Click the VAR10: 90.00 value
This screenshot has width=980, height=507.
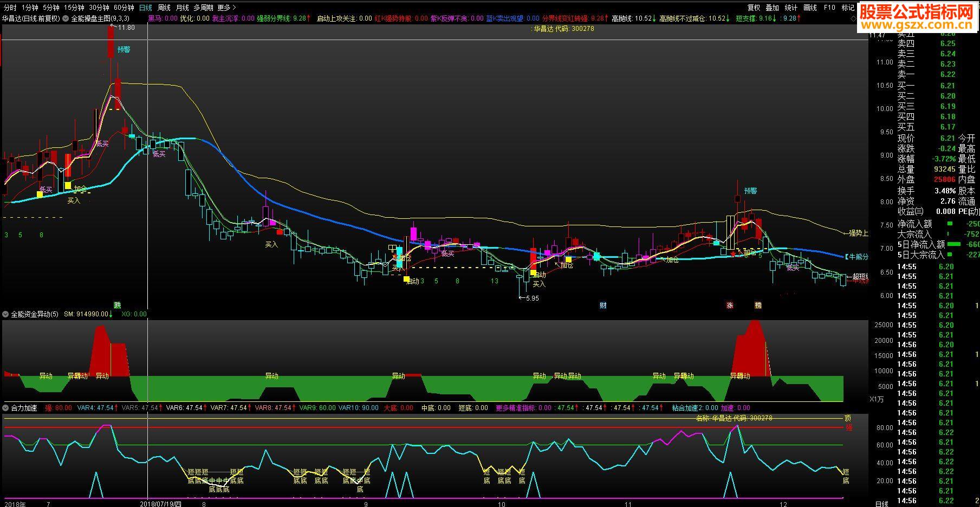click(358, 408)
